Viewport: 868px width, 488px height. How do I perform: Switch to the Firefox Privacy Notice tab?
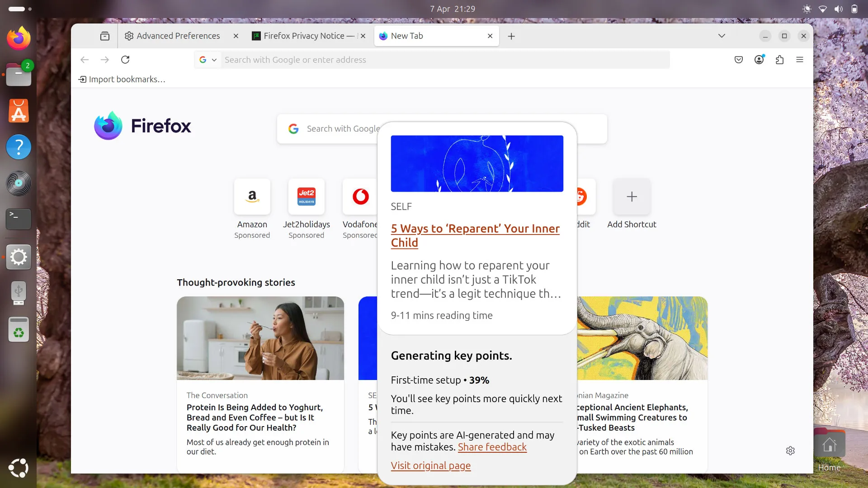[302, 36]
